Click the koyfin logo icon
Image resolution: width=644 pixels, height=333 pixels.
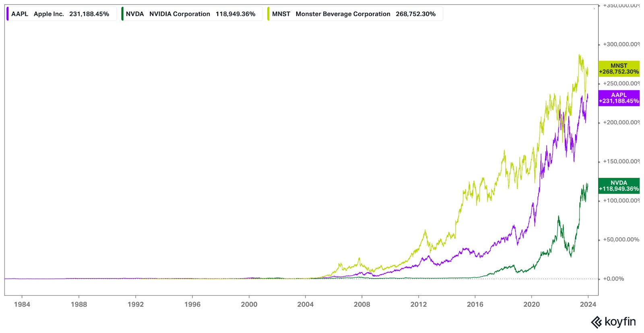coord(596,322)
